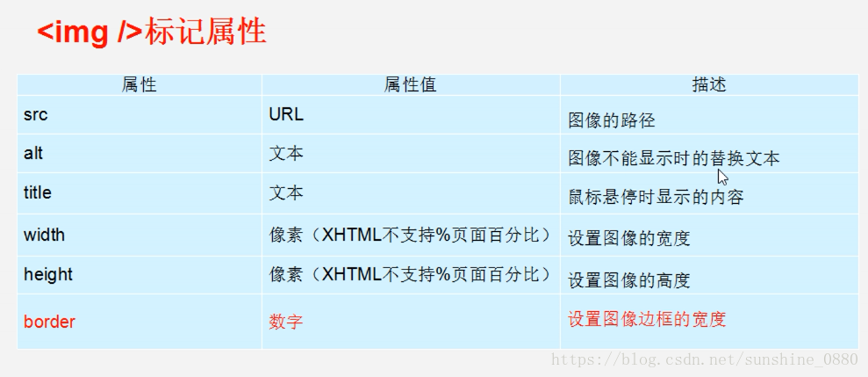Select the description '设置图像的宽度'
The image size is (868, 377).
click(x=629, y=239)
